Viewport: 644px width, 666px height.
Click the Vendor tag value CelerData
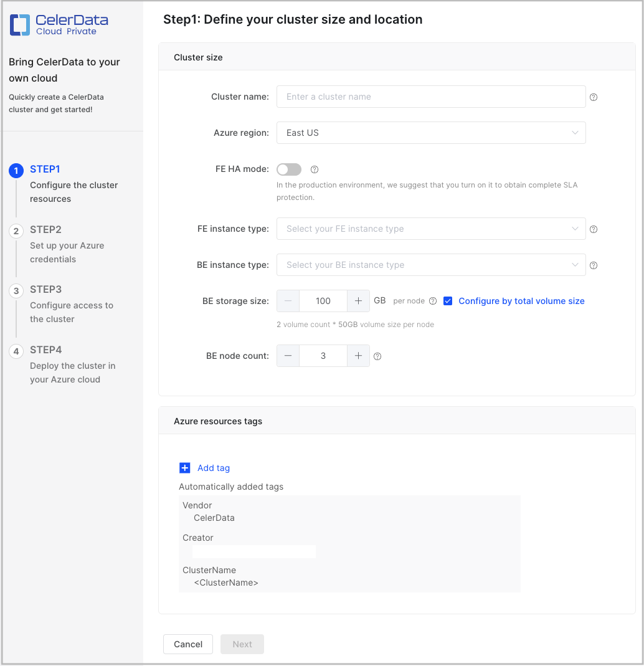214,518
